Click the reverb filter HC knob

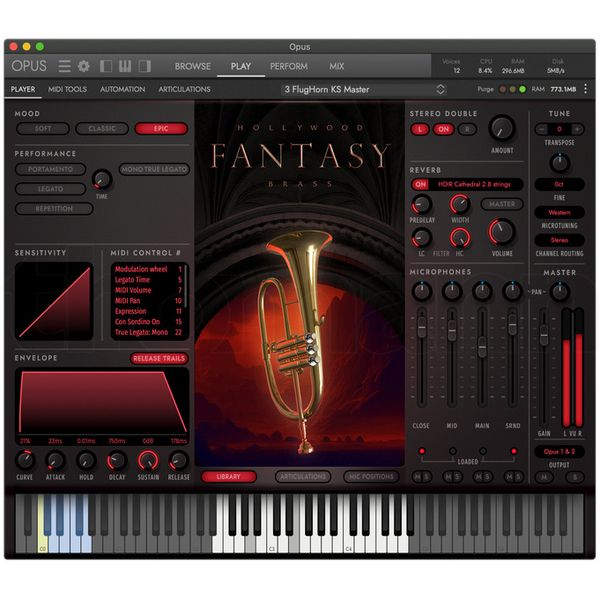460,238
